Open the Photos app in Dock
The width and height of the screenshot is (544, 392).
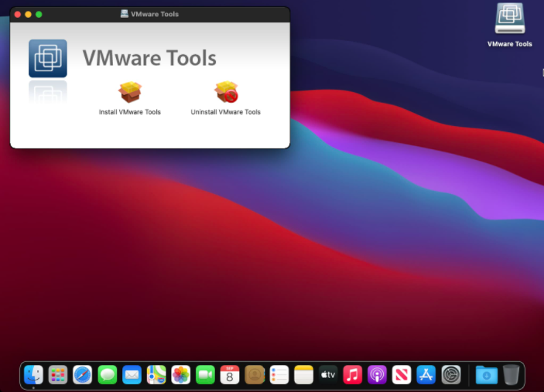click(181, 375)
